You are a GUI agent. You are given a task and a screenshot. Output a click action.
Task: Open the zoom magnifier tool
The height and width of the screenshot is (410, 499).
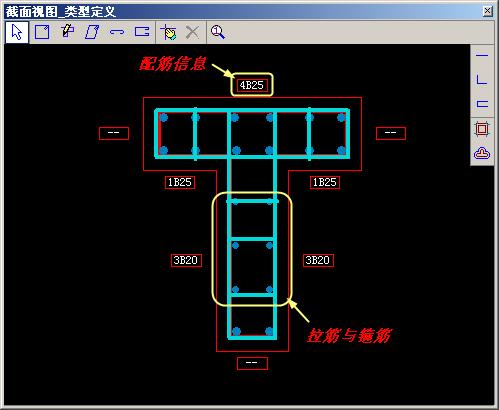tap(218, 32)
